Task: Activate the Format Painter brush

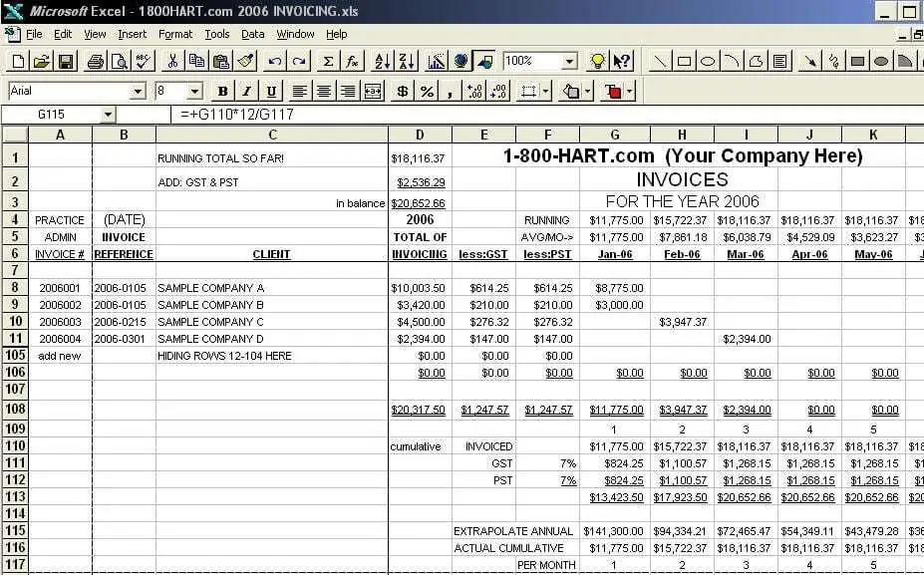Action: point(245,61)
